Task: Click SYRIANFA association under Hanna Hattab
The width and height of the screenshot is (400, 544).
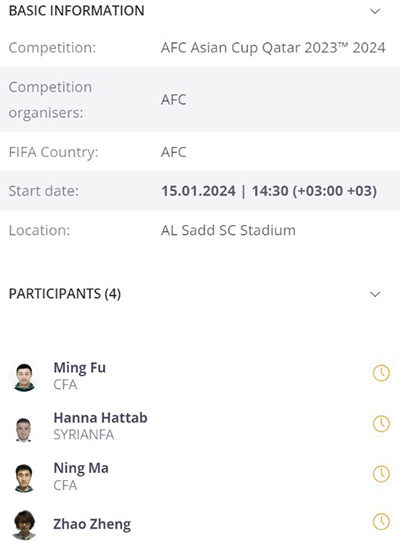Action: click(84, 435)
